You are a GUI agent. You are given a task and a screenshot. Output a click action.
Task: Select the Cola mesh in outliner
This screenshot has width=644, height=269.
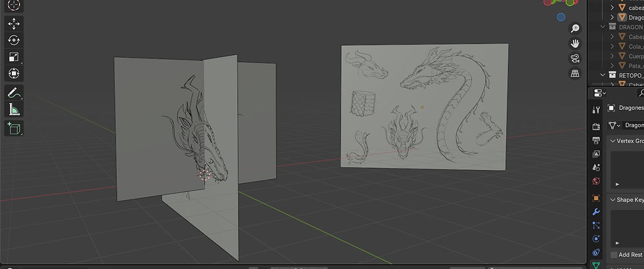coord(636,47)
